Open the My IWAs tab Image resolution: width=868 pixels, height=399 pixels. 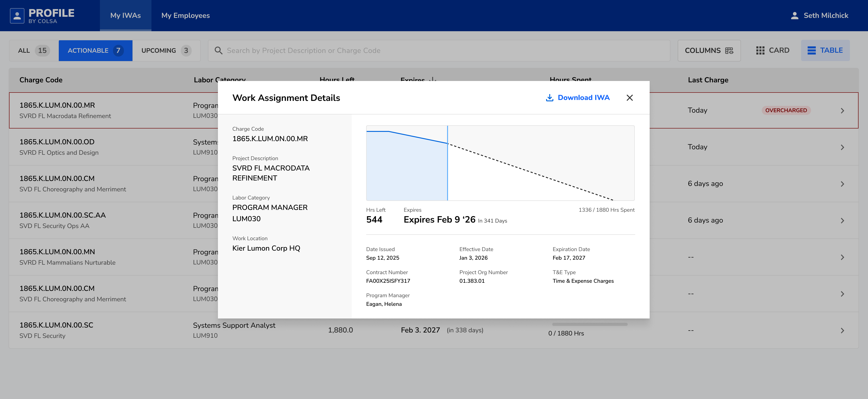(125, 16)
